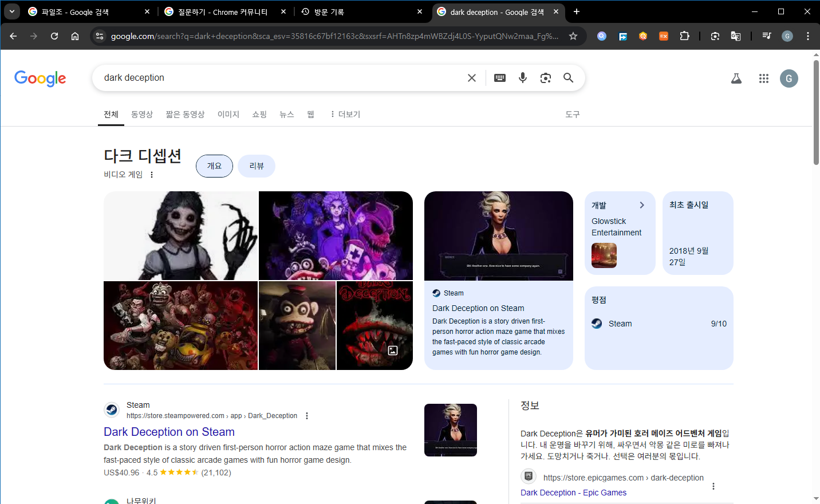
Task: Open the tab search dropdown
Action: (x=12, y=11)
